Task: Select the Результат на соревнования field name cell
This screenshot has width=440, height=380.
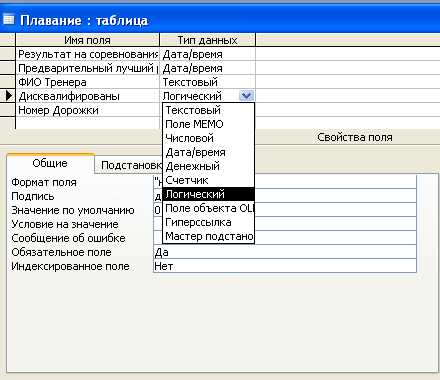Action: tap(88, 54)
